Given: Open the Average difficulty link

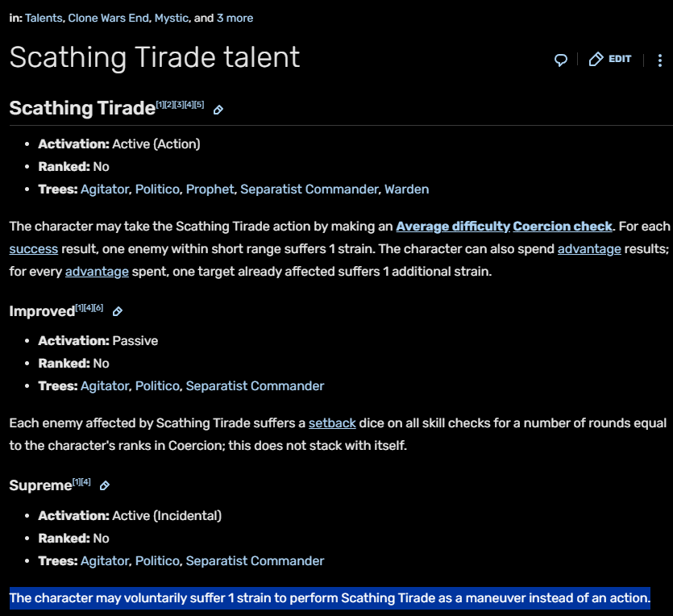Looking at the screenshot, I should click(x=453, y=227).
